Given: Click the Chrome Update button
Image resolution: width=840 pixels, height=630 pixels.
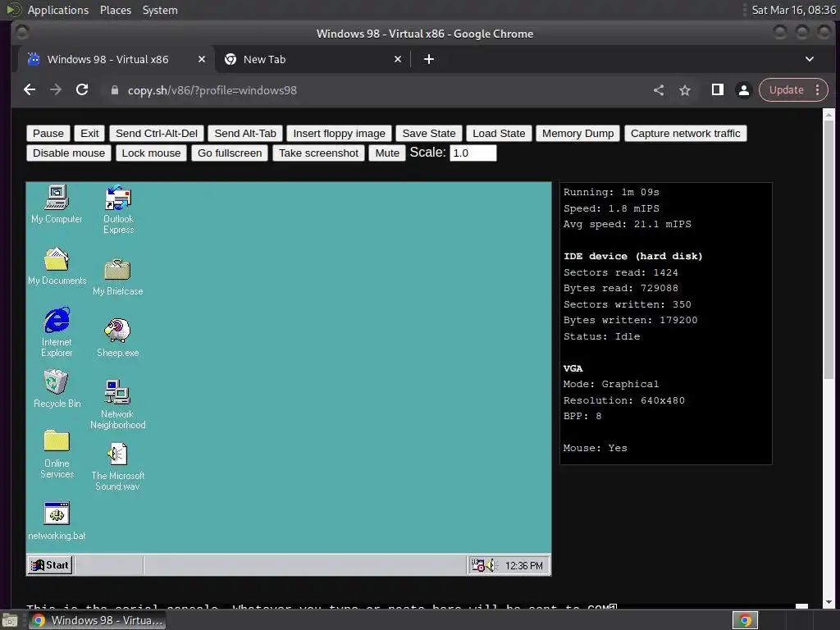Looking at the screenshot, I should click(x=787, y=90).
